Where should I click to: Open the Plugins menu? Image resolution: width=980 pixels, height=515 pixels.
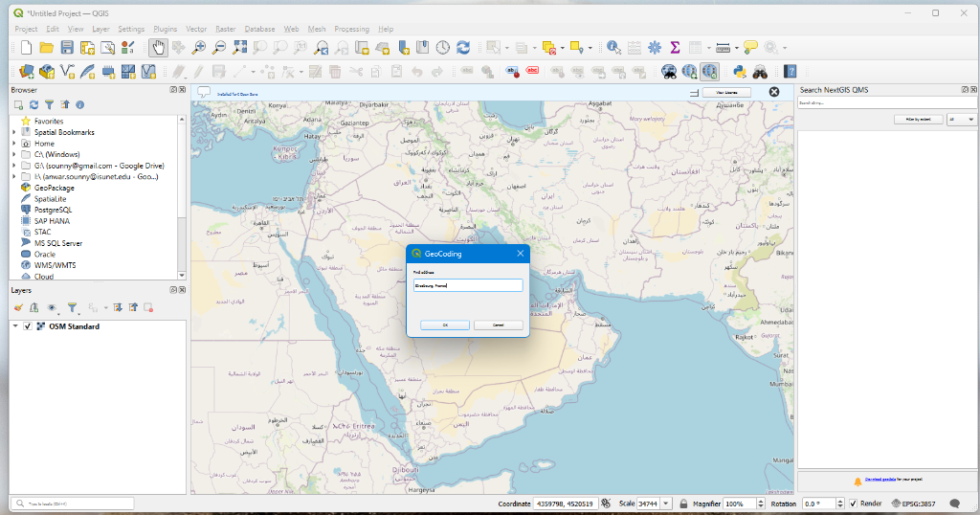click(x=165, y=29)
